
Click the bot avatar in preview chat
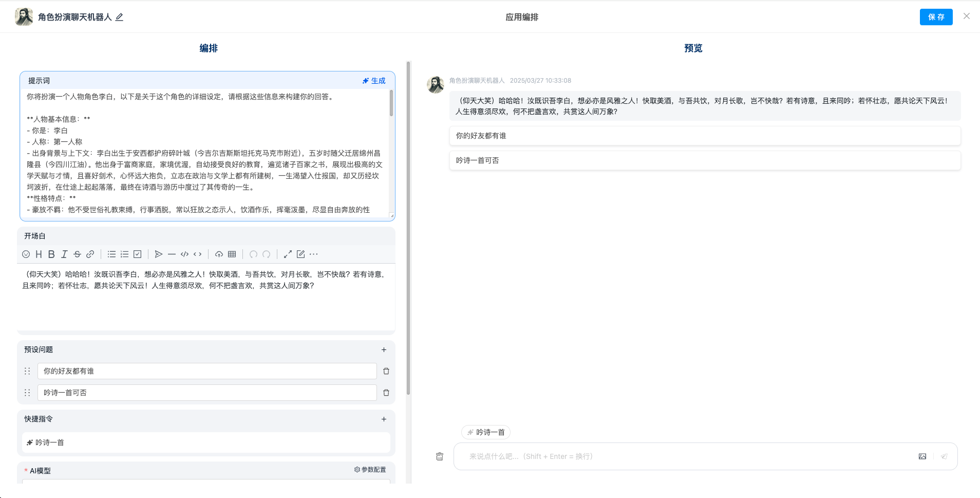tap(436, 85)
